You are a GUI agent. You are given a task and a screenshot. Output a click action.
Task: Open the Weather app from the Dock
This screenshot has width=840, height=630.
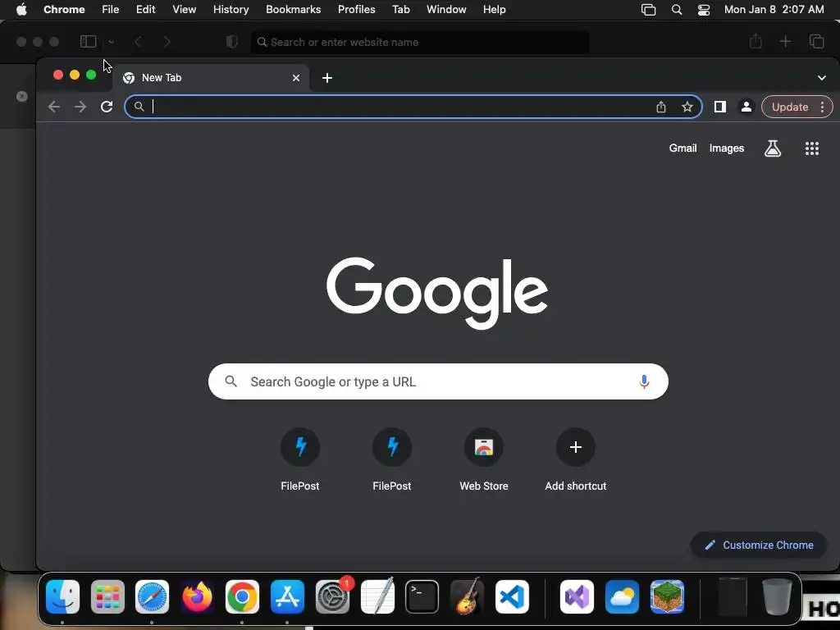(622, 597)
